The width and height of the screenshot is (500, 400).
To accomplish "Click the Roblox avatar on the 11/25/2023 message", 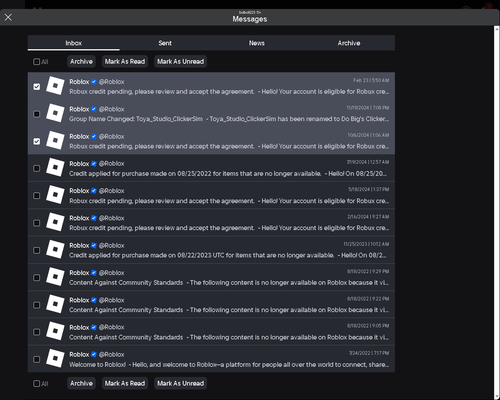I will [55, 249].
